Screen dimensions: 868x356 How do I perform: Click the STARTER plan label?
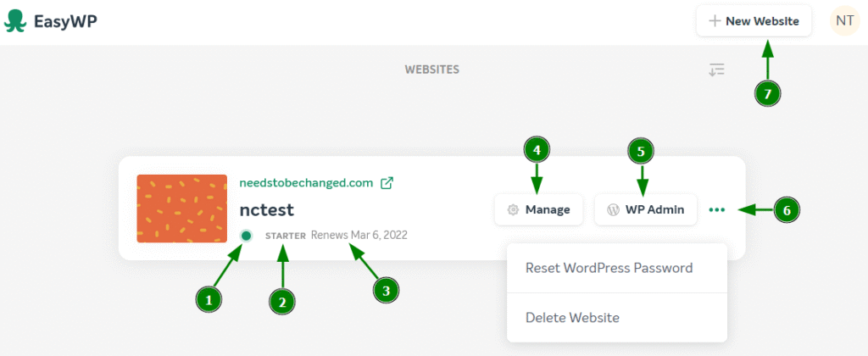285,235
